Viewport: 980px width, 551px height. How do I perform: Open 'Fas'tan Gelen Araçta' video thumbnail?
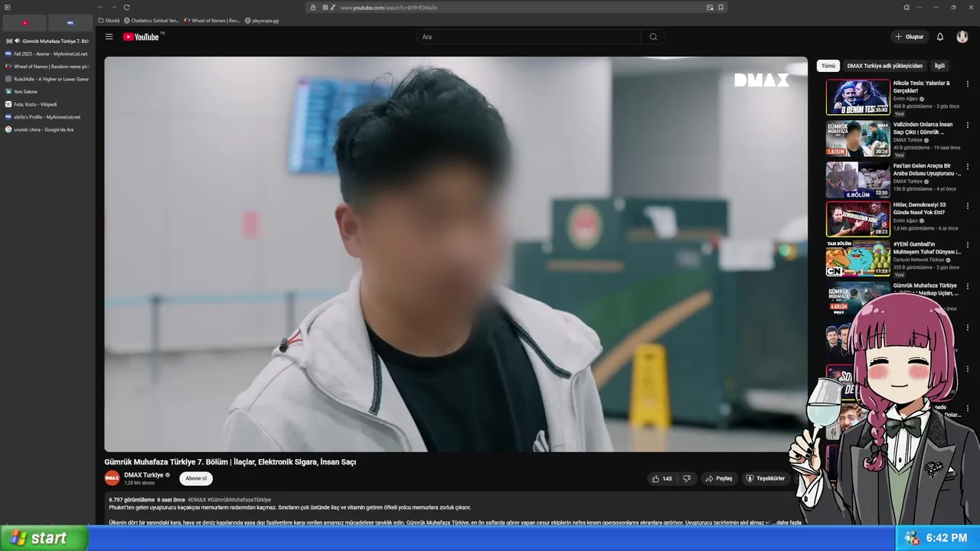[857, 180]
